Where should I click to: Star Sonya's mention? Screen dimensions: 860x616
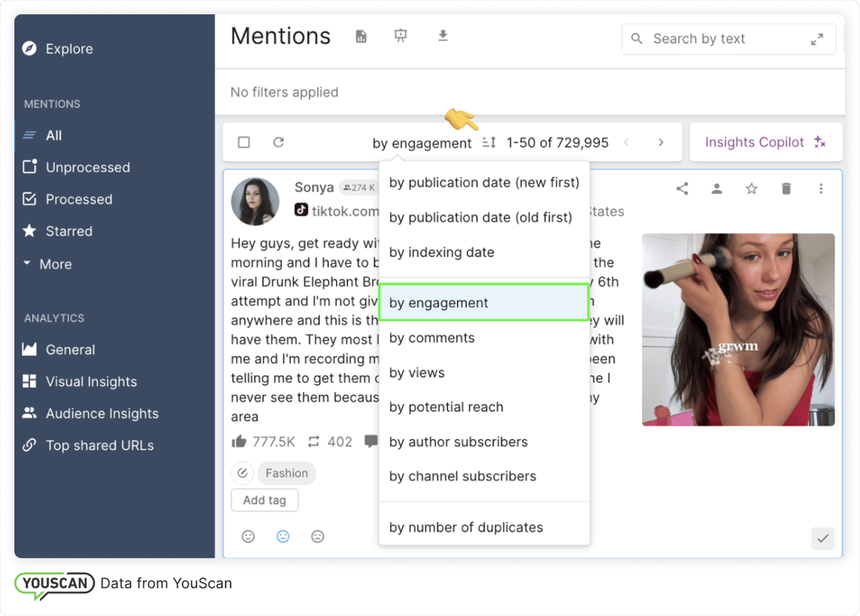[751, 189]
